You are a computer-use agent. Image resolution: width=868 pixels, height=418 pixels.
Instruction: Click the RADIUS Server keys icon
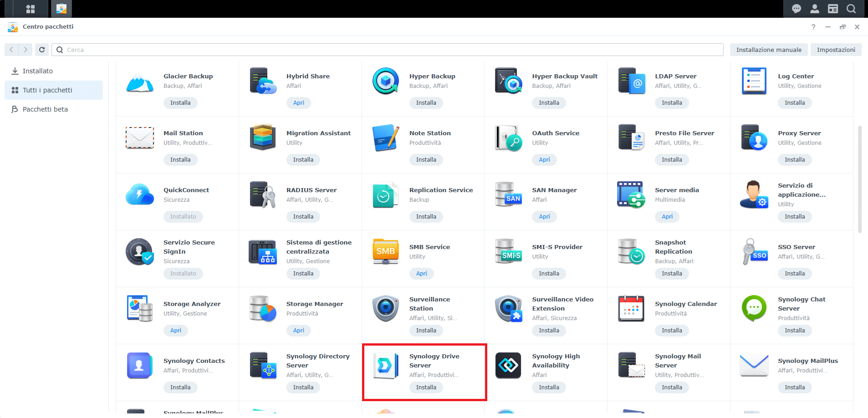263,195
